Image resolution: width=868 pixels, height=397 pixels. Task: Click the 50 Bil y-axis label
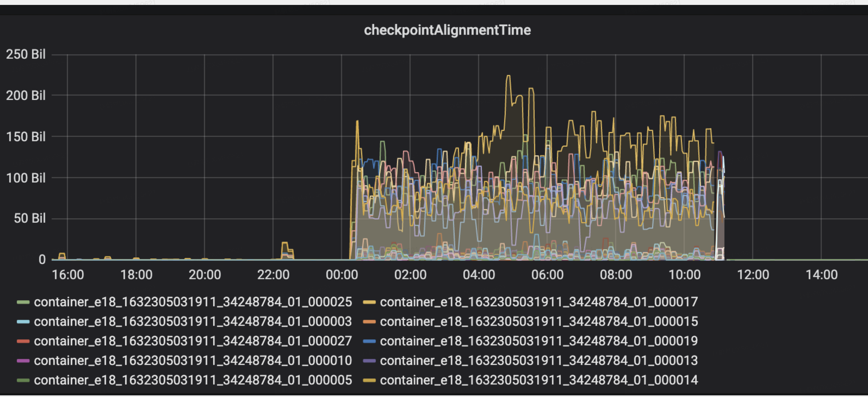click(30, 218)
